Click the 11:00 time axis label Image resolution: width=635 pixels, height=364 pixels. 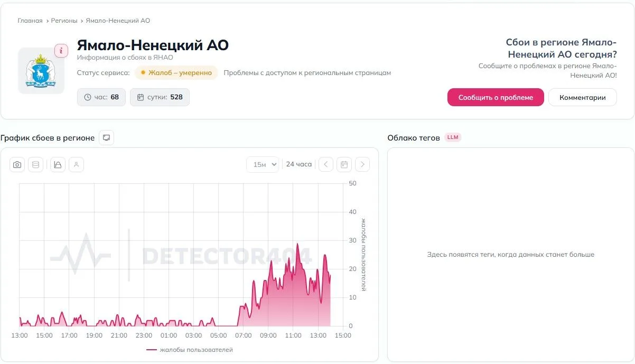pos(293,335)
